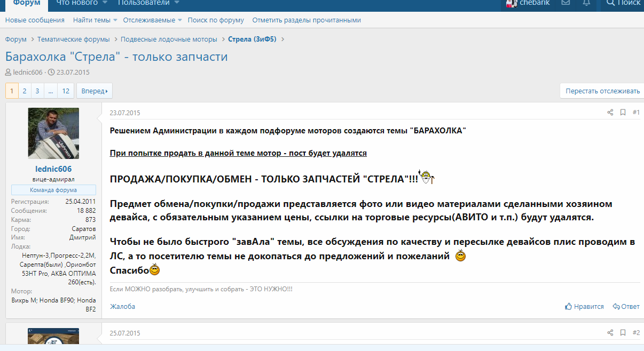Open Новые сообщения in the sub-navigation
The height and width of the screenshot is (351, 644).
35,20
